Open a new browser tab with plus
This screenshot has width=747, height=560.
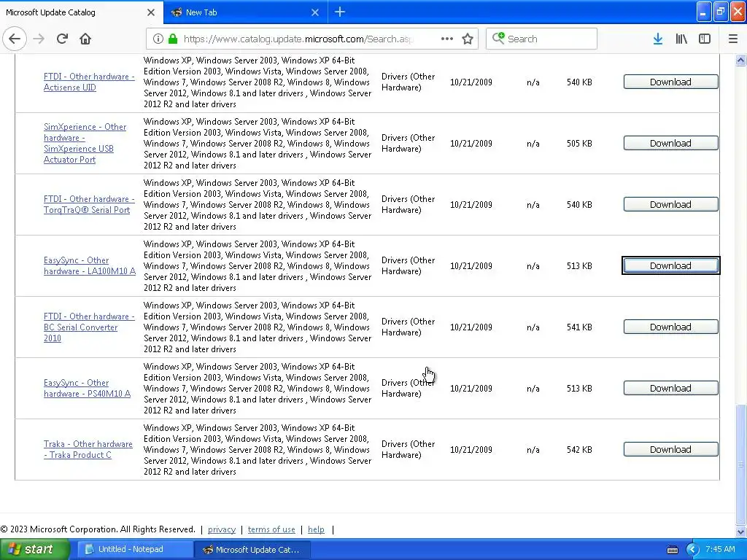340,12
